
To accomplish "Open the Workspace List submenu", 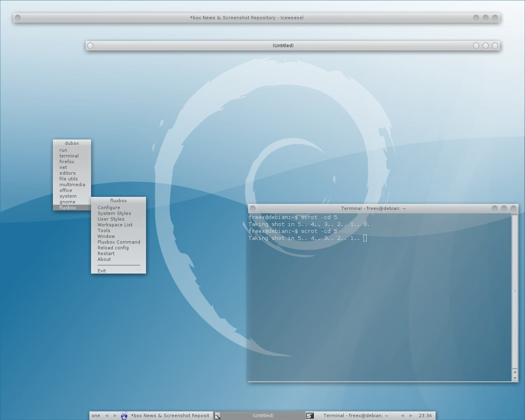I will point(115,225).
